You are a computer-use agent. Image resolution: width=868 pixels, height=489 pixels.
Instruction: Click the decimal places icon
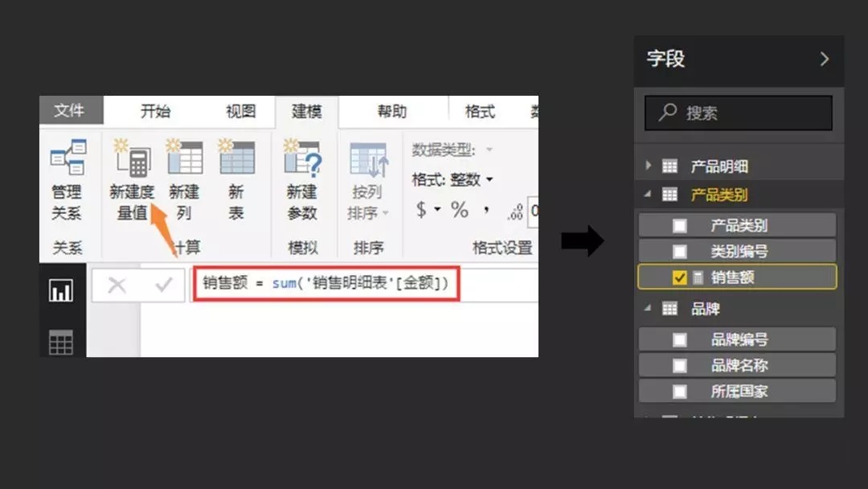515,212
